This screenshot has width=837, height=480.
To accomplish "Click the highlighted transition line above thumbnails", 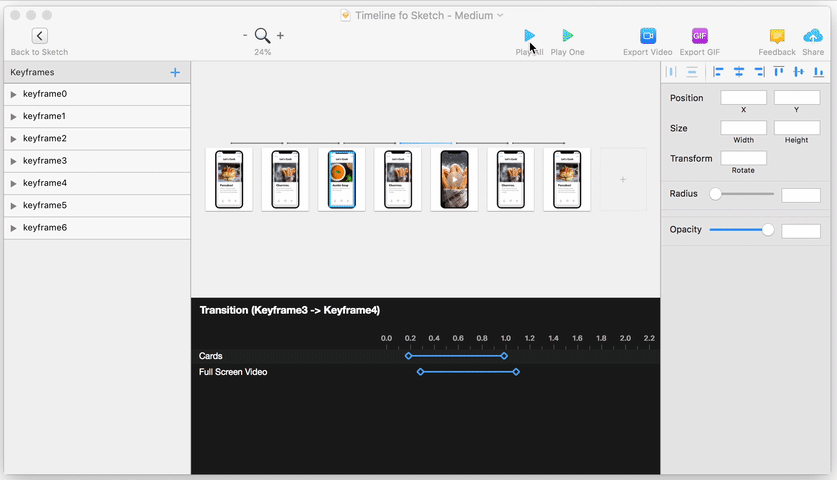I will point(426,143).
